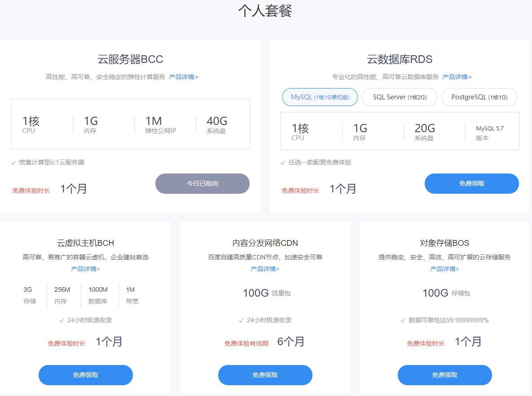Click the 内容分发网络CDN title
Image resolution: width=532 pixels, height=396 pixels.
pyautogui.click(x=265, y=243)
